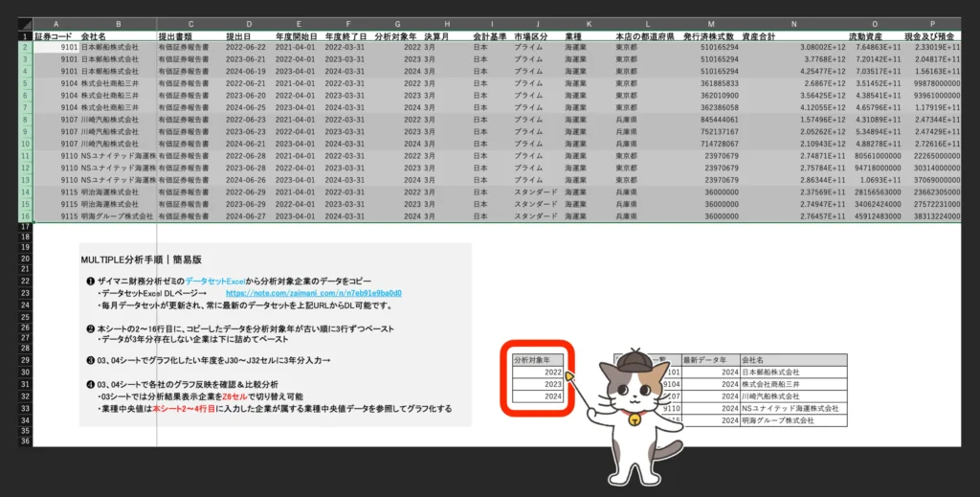Select column header P
The height and width of the screenshot is (497, 980).
click(932, 24)
